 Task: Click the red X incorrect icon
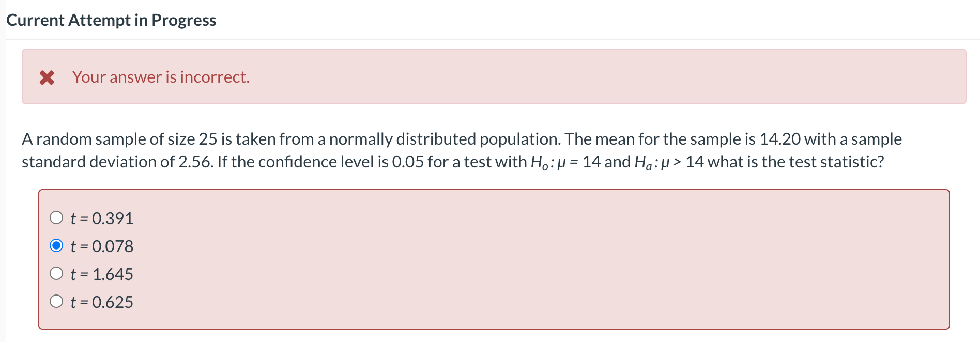click(47, 77)
